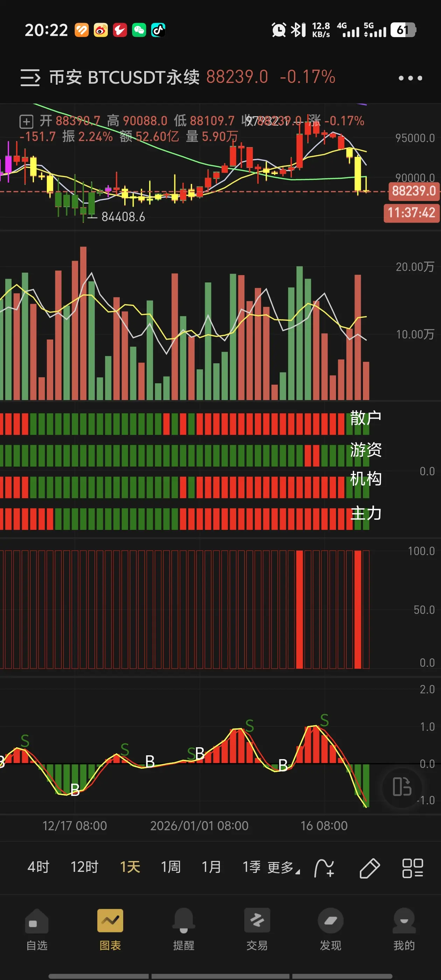The width and height of the screenshot is (441, 980).
Task: Switch to 12时 timeframe
Action: point(84,867)
